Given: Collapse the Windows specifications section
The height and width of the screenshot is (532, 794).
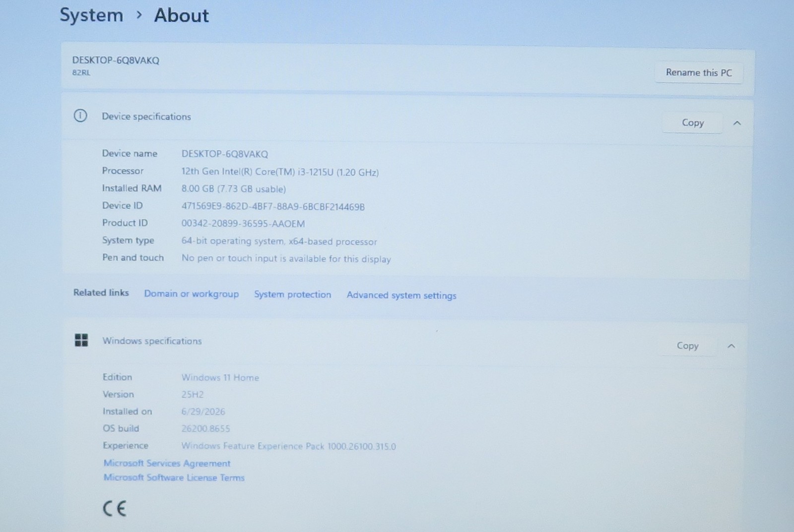Looking at the screenshot, I should coord(731,346).
